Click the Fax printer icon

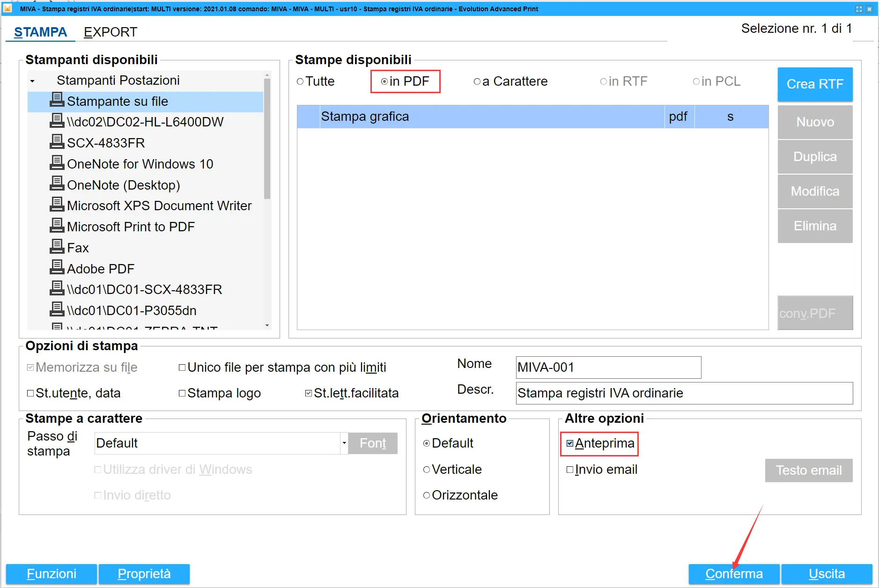click(57, 247)
